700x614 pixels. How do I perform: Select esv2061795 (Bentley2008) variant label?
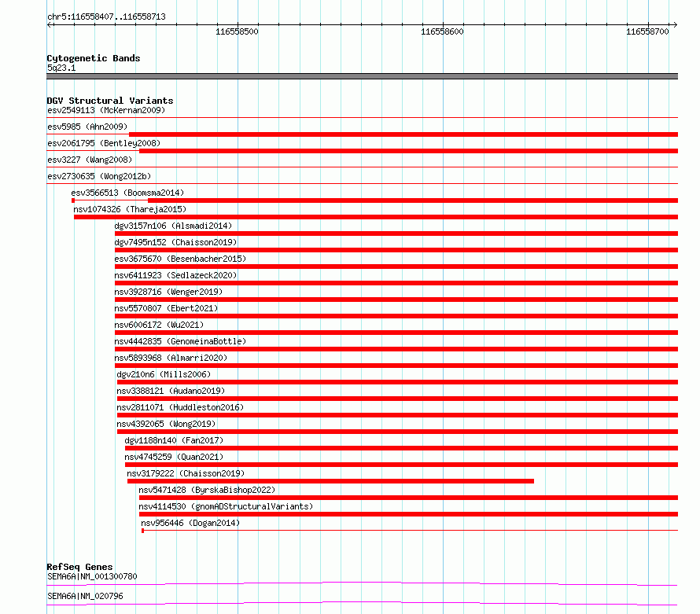point(104,143)
